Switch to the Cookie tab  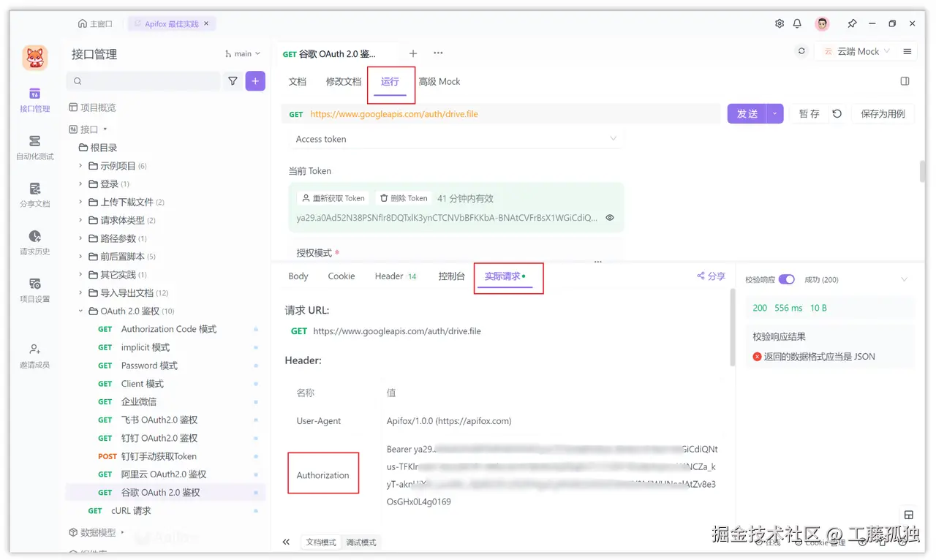[341, 276]
